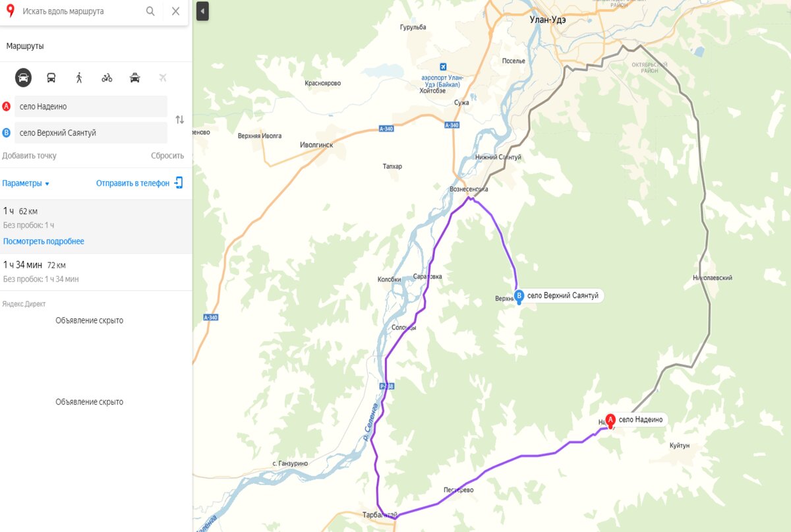Click the red A marker on map
The height and width of the screenshot is (532, 791).
(610, 420)
